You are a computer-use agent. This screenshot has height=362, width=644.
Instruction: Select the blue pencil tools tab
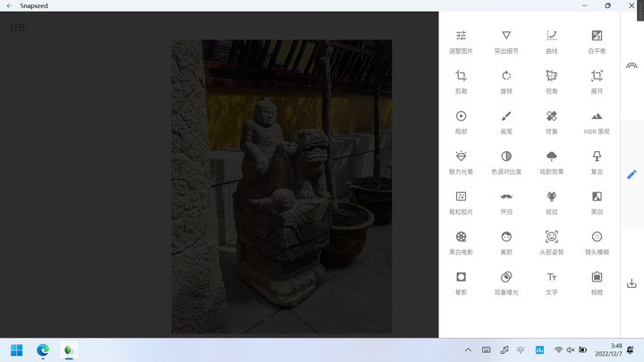coord(631,174)
